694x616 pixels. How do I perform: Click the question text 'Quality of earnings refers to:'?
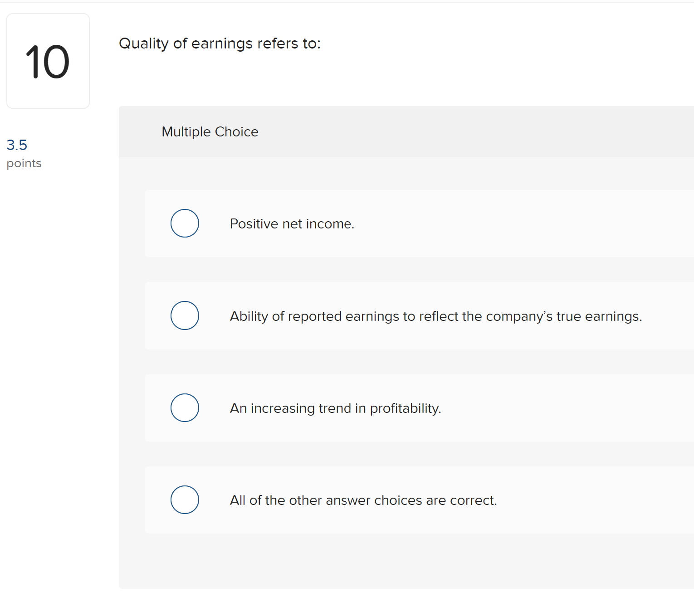pyautogui.click(x=220, y=43)
